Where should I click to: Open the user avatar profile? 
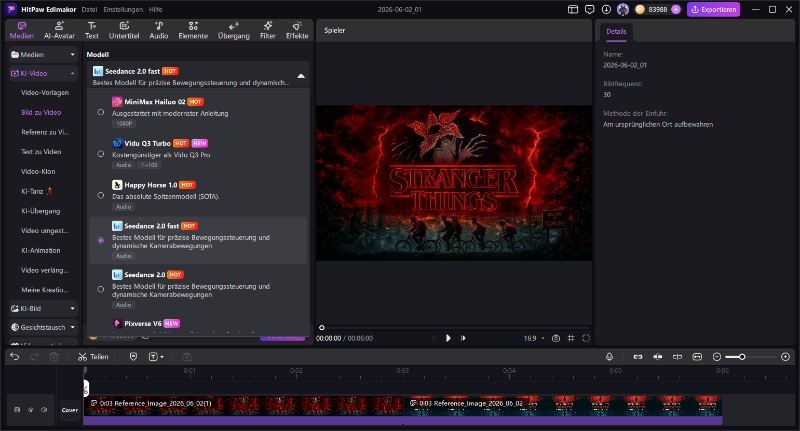[622, 9]
